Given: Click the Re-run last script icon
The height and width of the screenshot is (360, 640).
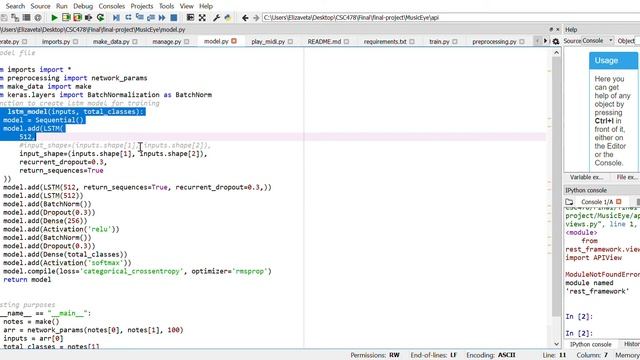Looking at the screenshot, I should (100, 18).
